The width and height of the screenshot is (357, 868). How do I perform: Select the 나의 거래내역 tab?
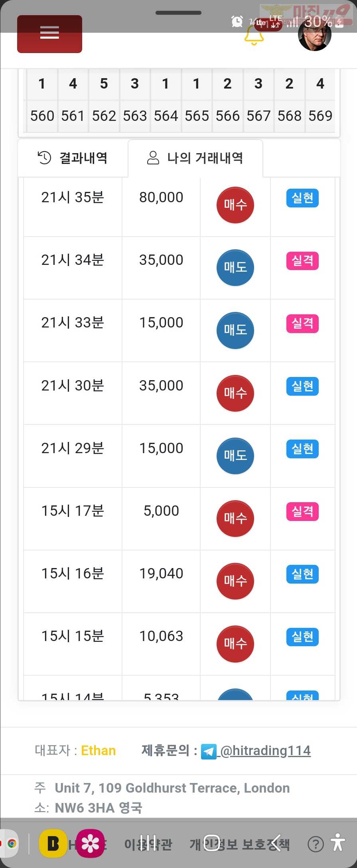[195, 158]
